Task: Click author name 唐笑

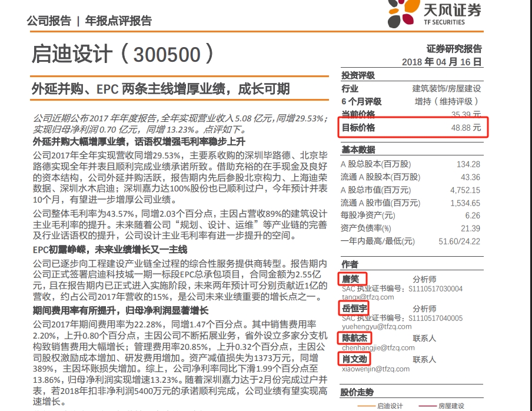Action: coord(351,279)
